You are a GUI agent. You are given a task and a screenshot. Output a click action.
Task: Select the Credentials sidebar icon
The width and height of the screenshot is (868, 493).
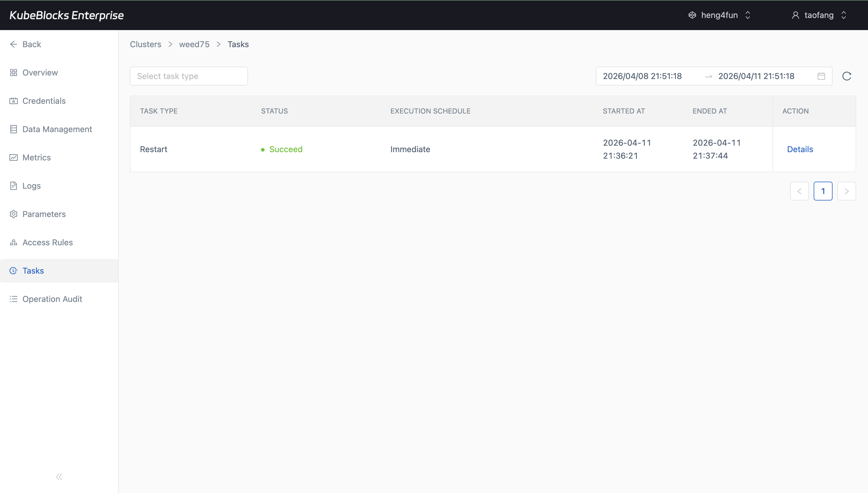pyautogui.click(x=14, y=101)
